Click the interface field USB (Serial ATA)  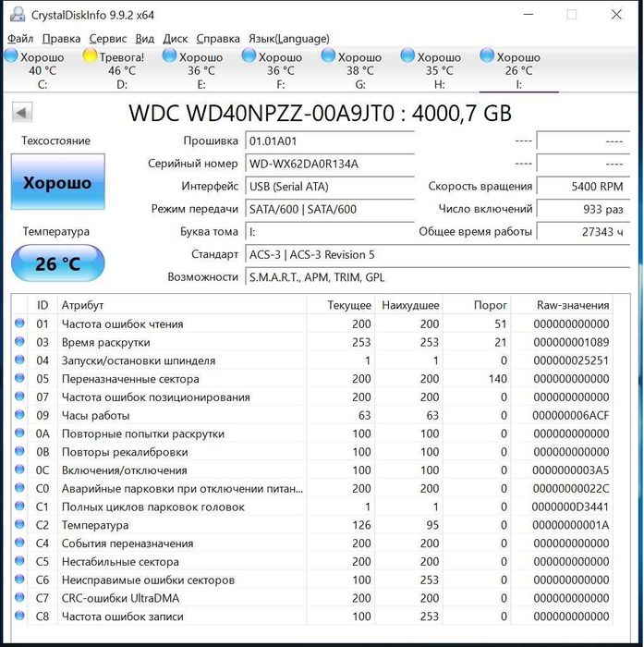point(330,187)
